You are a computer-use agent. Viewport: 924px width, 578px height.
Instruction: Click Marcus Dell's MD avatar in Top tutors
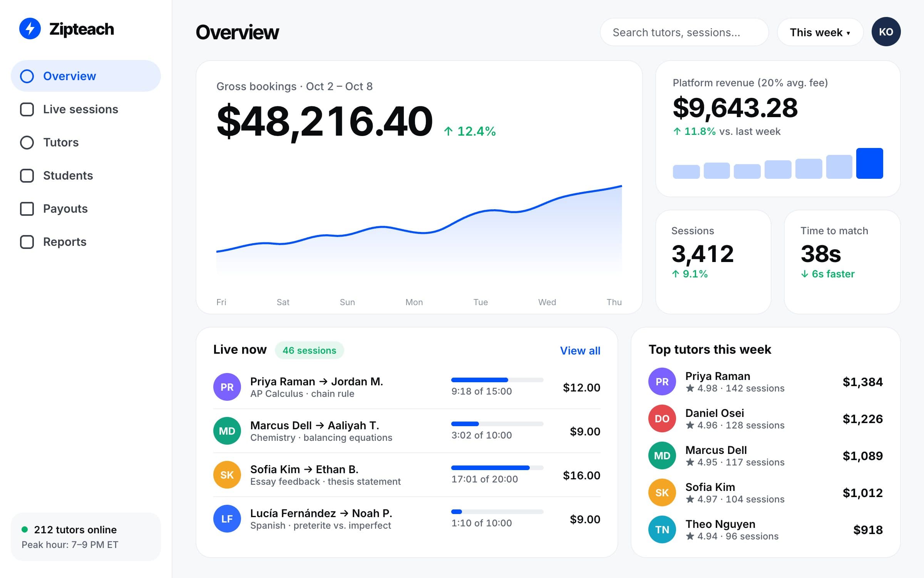pos(662,455)
